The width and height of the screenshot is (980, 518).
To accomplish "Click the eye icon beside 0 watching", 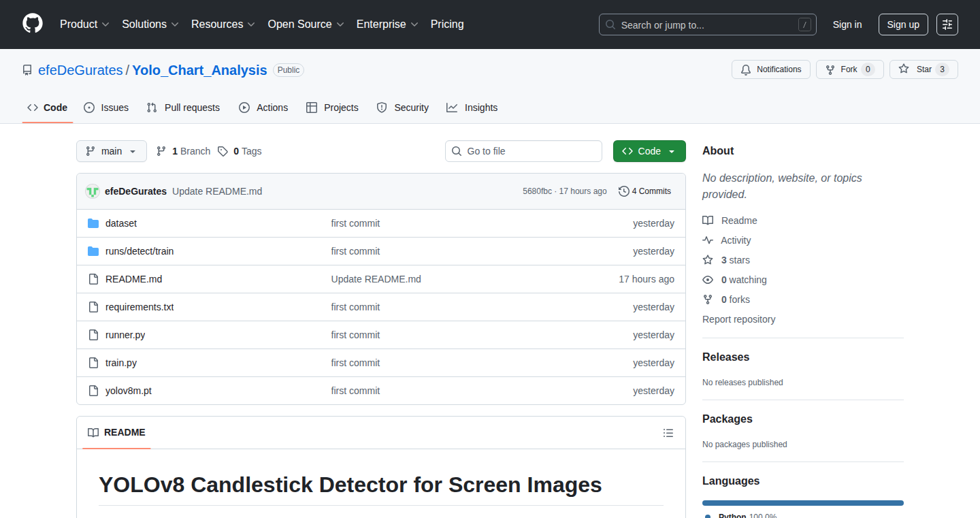I will pos(708,280).
